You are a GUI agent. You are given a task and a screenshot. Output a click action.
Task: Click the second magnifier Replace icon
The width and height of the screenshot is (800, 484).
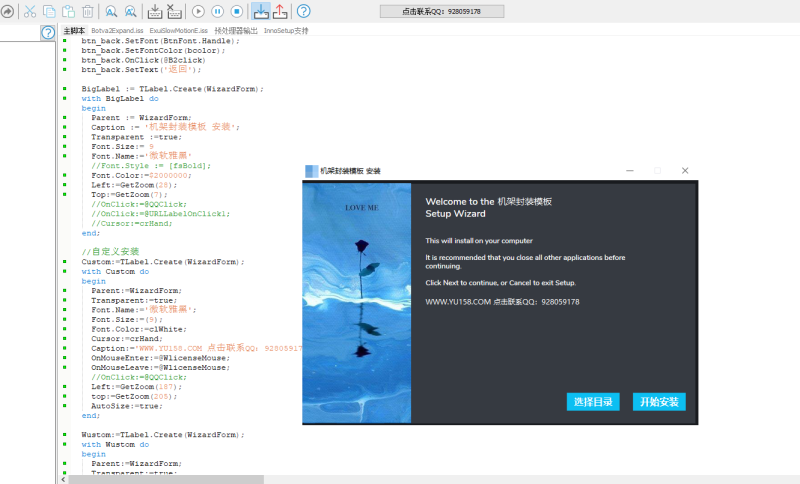pos(132,11)
